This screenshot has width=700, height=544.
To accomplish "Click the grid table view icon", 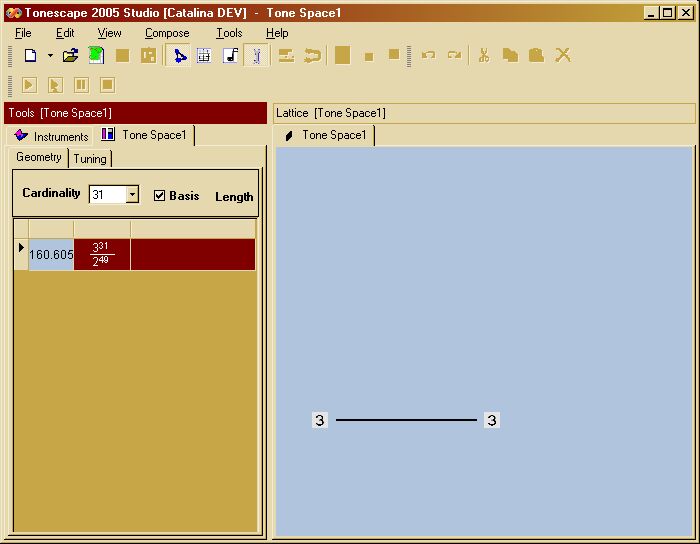I will pyautogui.click(x=204, y=56).
